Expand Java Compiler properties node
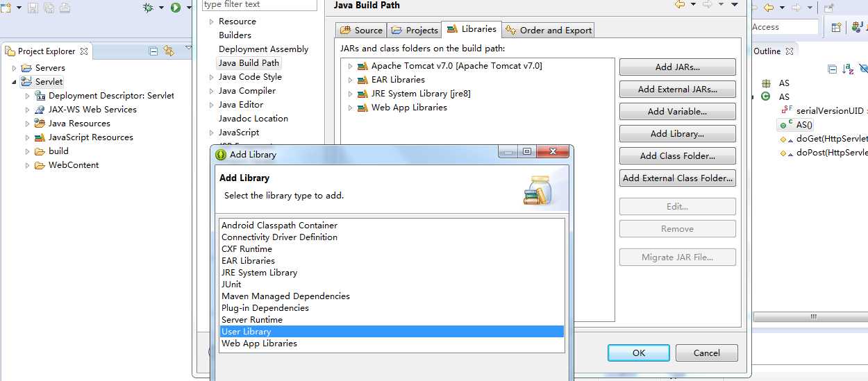 212,91
